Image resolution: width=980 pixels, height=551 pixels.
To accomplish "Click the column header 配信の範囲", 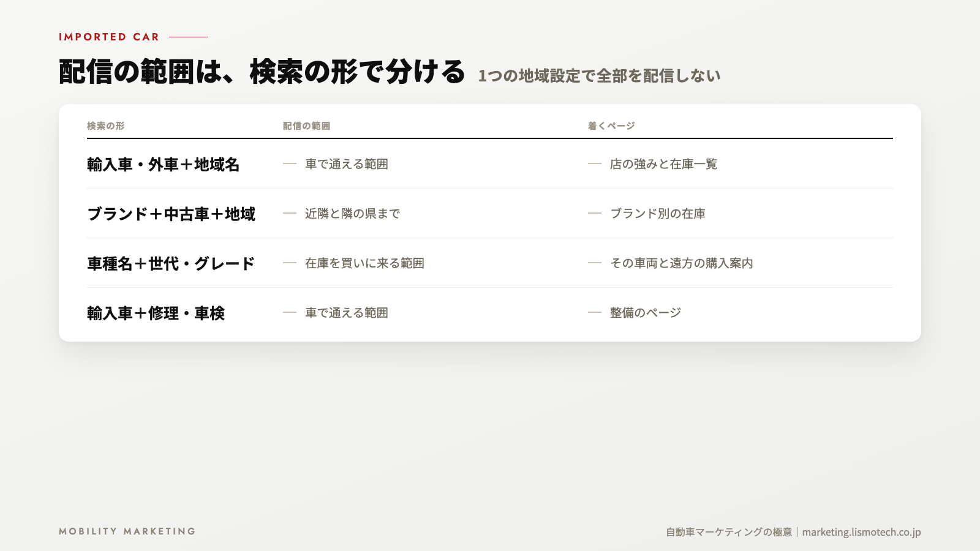I will (306, 126).
